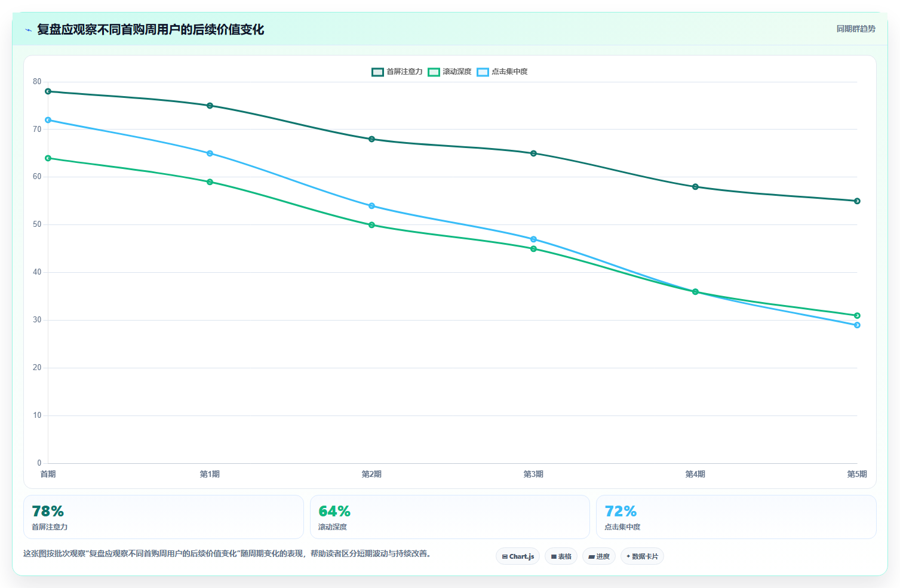This screenshot has height=588, width=900.
Task: Click the 第1期 x-axis label
Action: pyautogui.click(x=210, y=474)
